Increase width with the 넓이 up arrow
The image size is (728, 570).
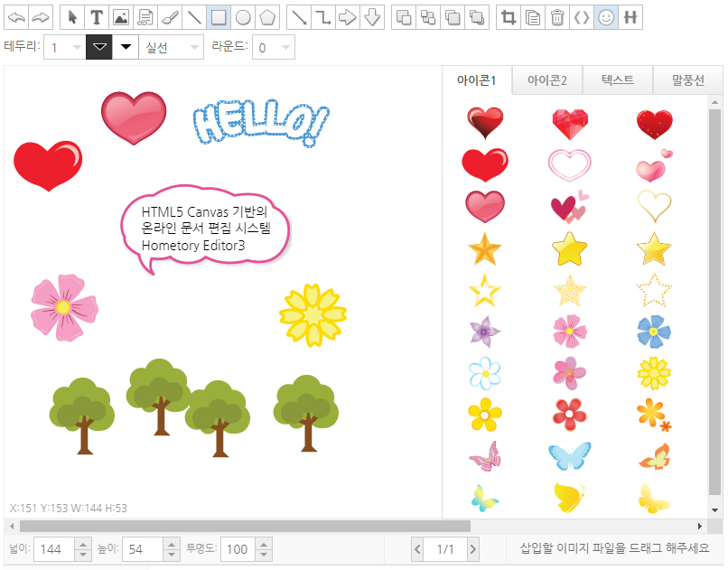[x=83, y=545]
